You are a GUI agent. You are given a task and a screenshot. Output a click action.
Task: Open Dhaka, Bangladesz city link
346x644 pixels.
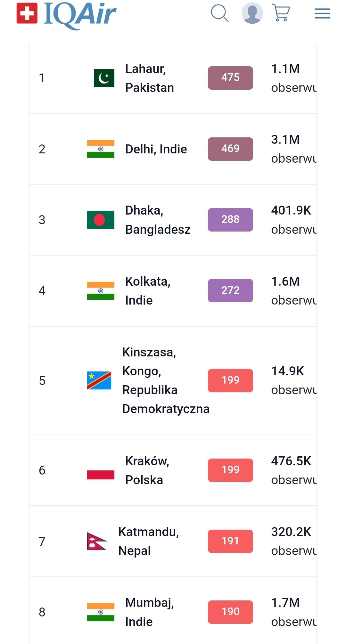click(158, 220)
